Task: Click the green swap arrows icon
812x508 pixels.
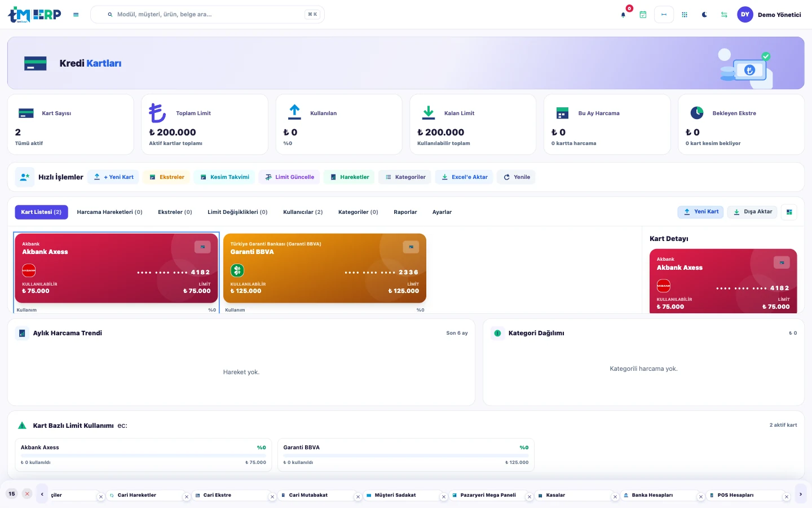Action: tap(724, 15)
